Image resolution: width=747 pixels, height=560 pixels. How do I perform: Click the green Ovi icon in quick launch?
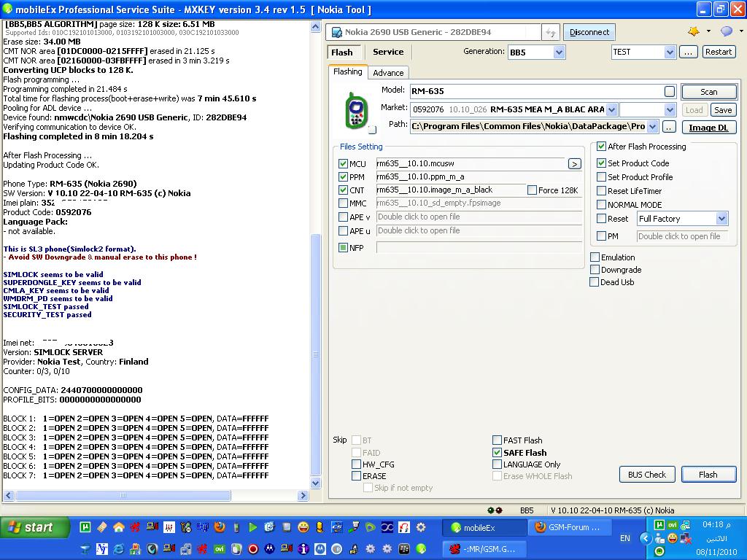(x=219, y=549)
